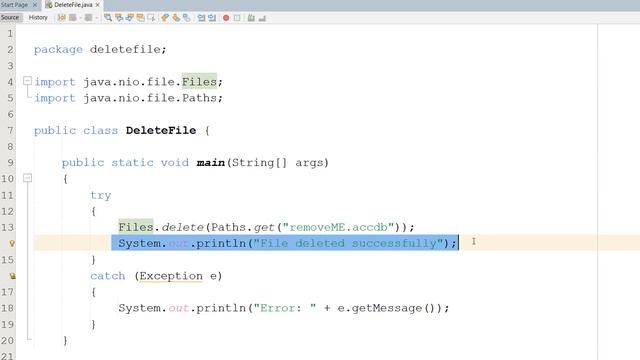640x360 pixels.
Task: Click the underlined Exception type
Action: 171,276
